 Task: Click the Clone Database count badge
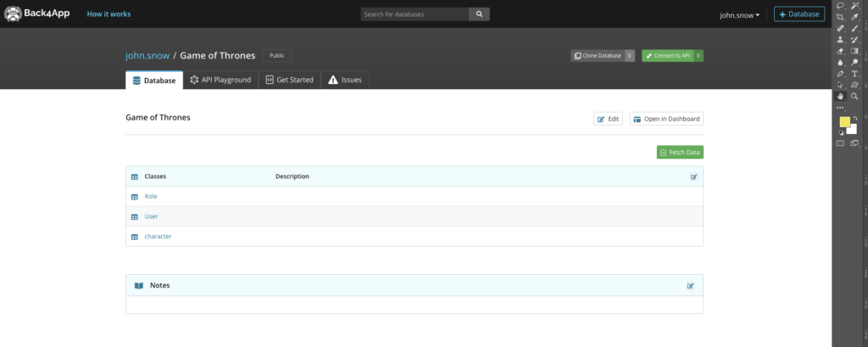(x=630, y=55)
